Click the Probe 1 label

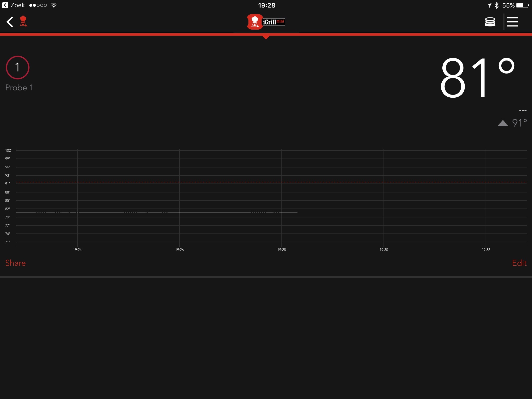19,88
